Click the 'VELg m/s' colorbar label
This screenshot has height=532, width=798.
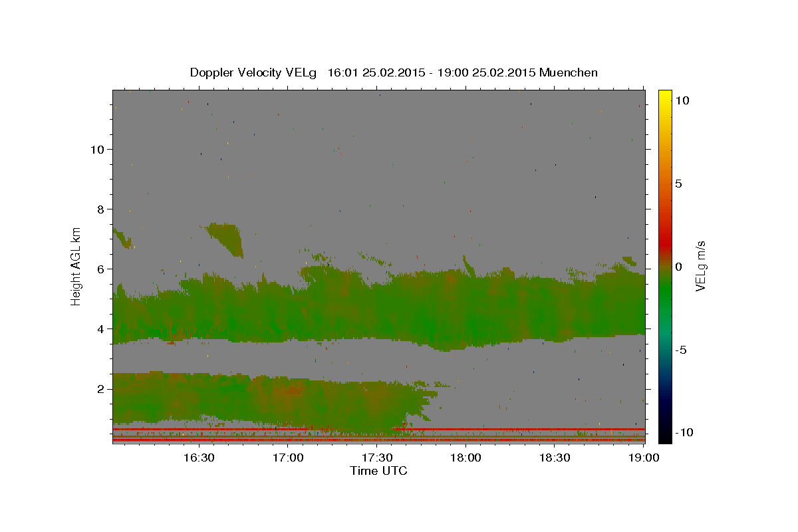[700, 267]
